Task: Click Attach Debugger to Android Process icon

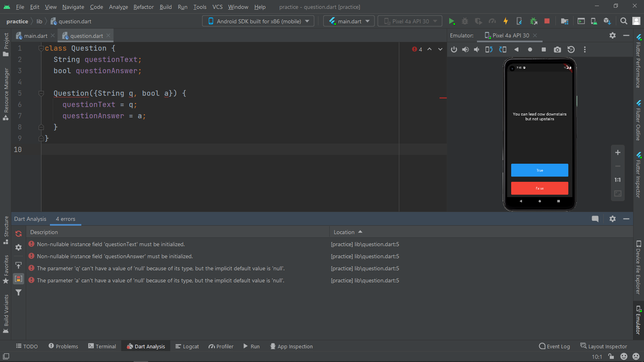Action: [533, 21]
